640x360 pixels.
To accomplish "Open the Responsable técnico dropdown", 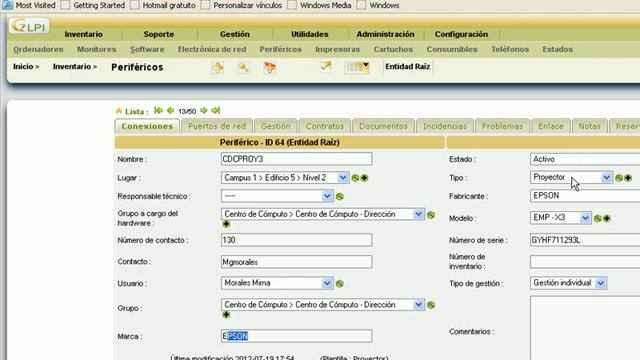I will (x=277, y=196).
